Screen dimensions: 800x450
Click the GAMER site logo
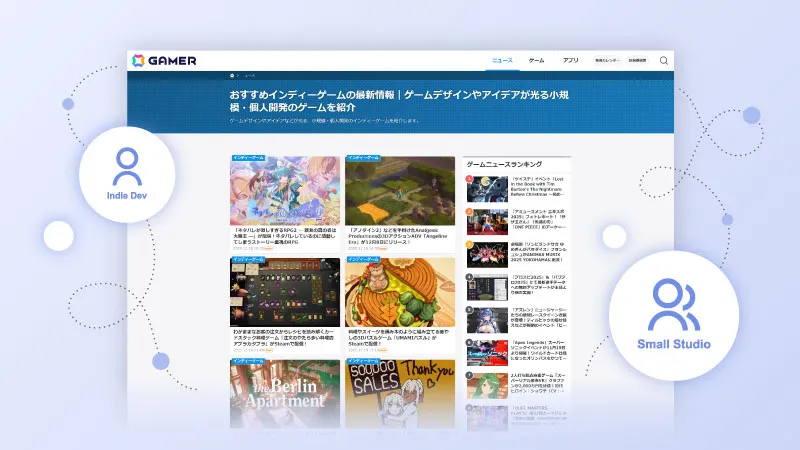click(x=165, y=60)
